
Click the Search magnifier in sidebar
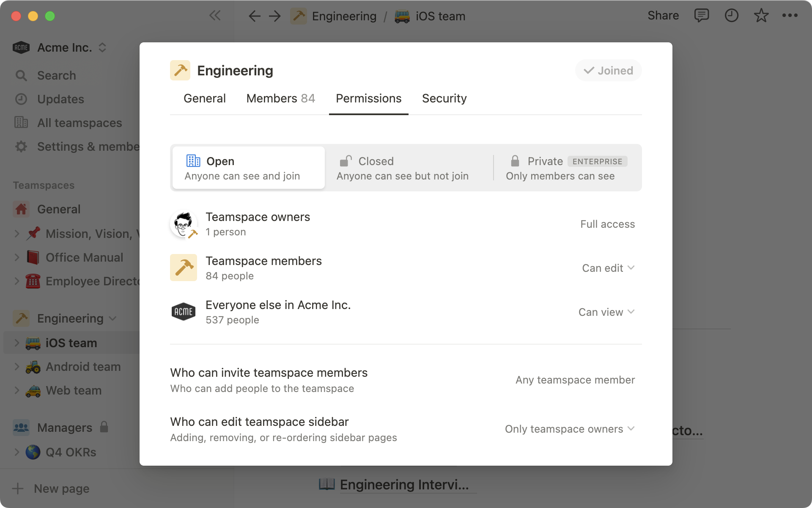pos(22,75)
